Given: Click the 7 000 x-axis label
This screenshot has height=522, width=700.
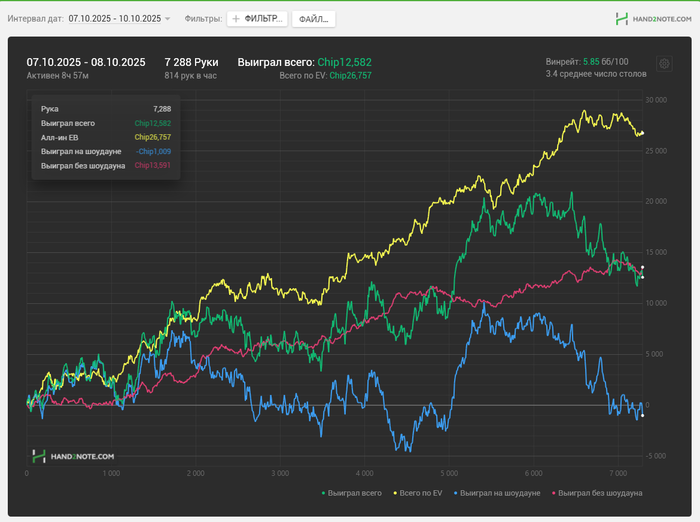Looking at the screenshot, I should 618,473.
